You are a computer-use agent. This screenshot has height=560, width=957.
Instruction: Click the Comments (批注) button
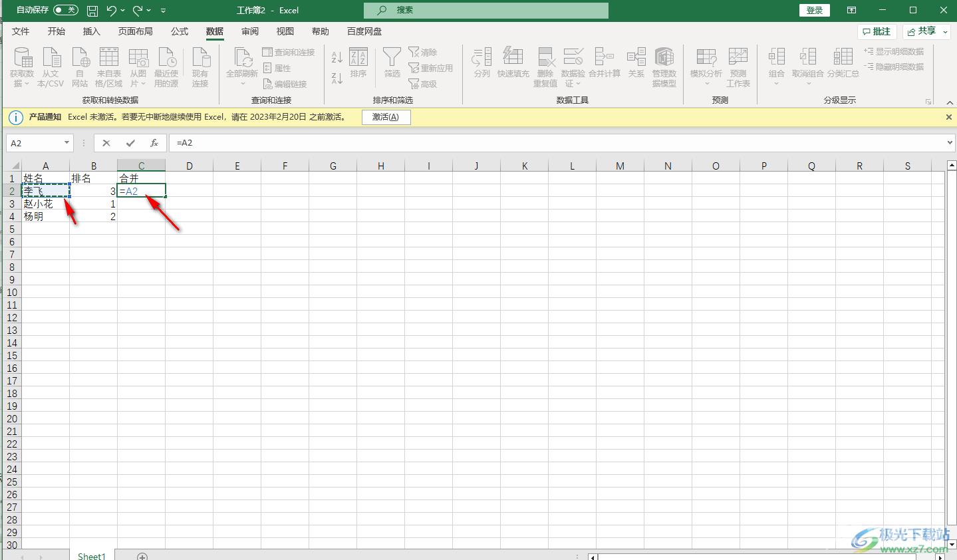pyautogui.click(x=877, y=31)
